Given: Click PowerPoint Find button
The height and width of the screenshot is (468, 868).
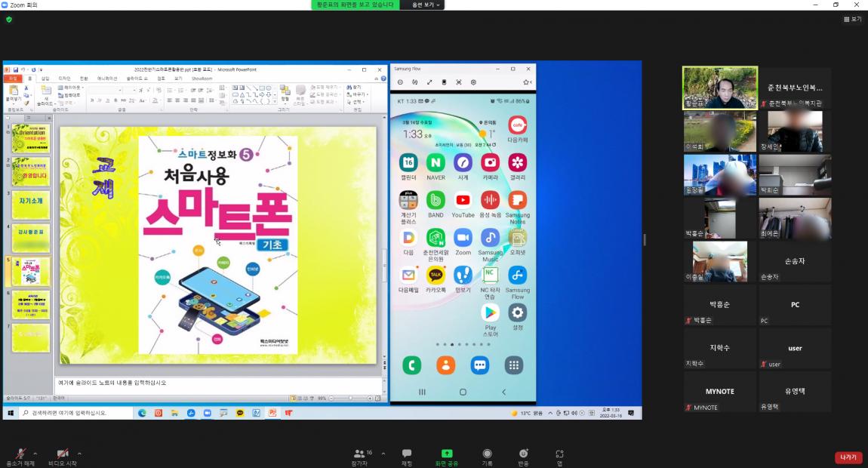Looking at the screenshot, I should pyautogui.click(x=354, y=88).
